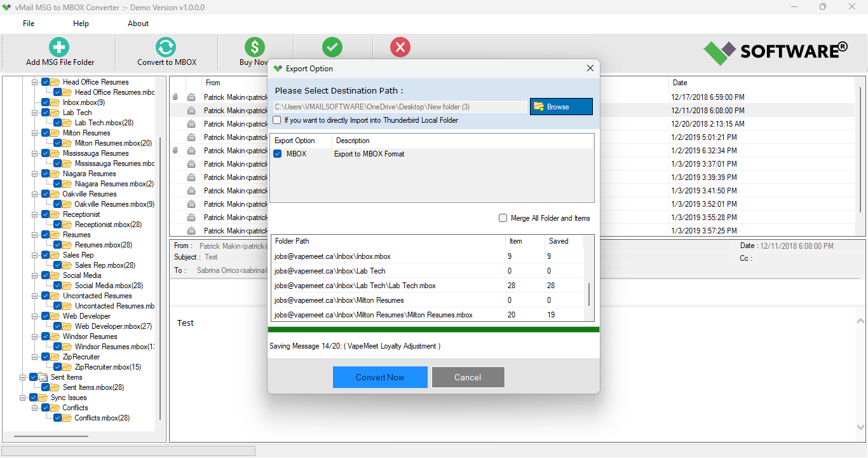The width and height of the screenshot is (868, 458).
Task: Click the Add MSG File Folder icon
Action: (58, 46)
